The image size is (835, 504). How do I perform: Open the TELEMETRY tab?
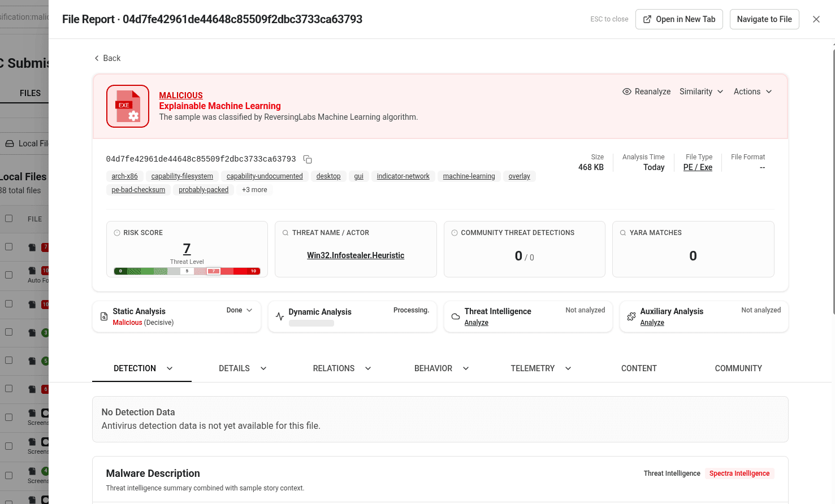[533, 368]
